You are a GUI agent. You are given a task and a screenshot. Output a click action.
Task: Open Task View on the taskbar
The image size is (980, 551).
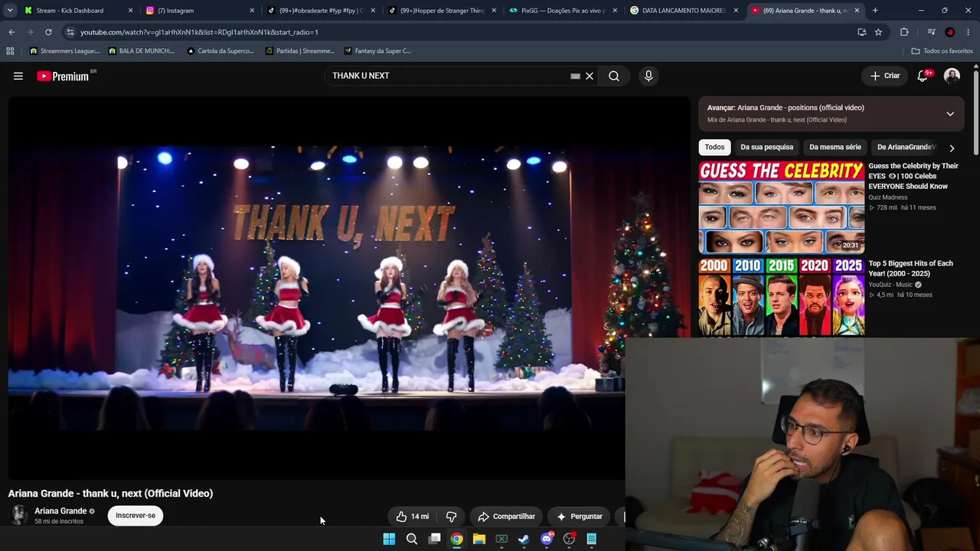click(x=434, y=539)
